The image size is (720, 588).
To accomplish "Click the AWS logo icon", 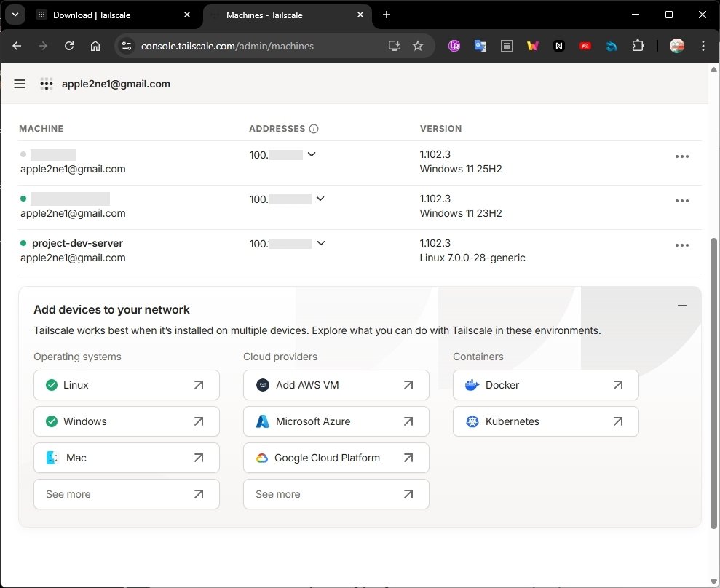I will [x=263, y=385].
